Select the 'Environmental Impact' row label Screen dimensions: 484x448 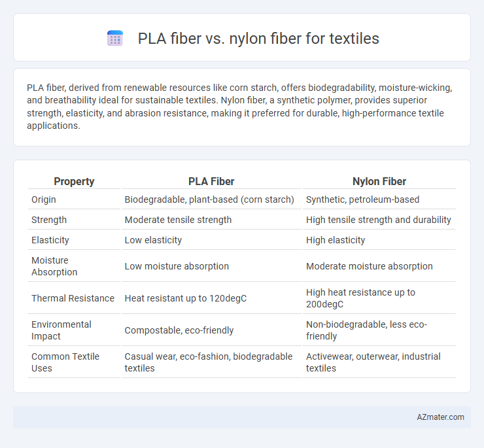(61, 330)
